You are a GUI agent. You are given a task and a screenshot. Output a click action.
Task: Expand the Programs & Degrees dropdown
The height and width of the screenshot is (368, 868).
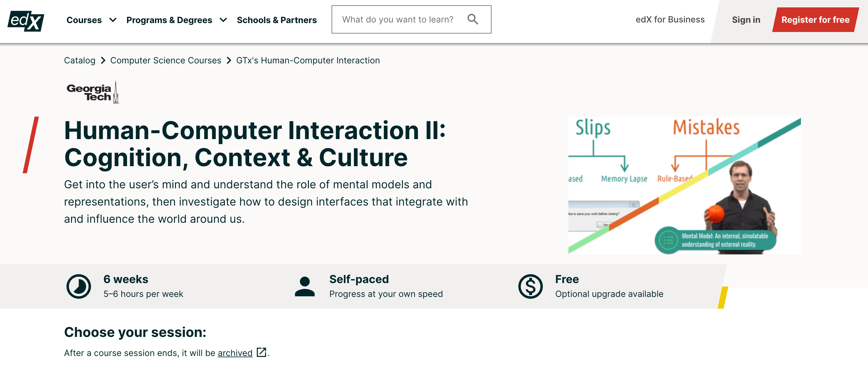pyautogui.click(x=169, y=20)
